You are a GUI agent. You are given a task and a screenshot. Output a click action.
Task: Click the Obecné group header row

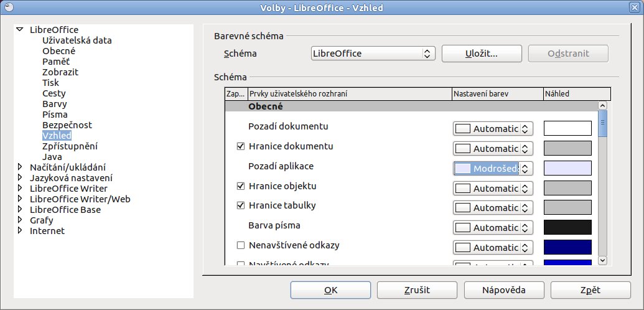pos(411,106)
